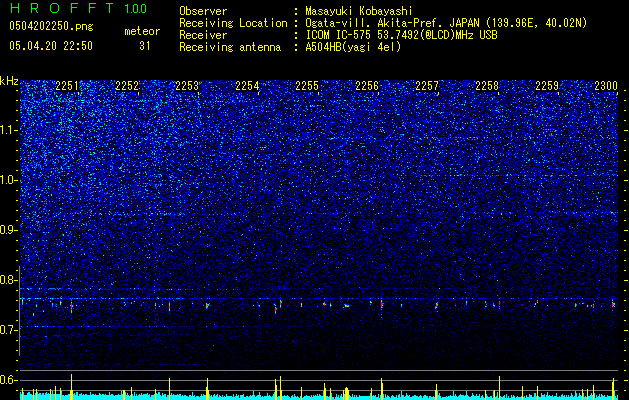This screenshot has width=629, height=400.
Task: Click the 2300 time marker
Action: [606, 86]
